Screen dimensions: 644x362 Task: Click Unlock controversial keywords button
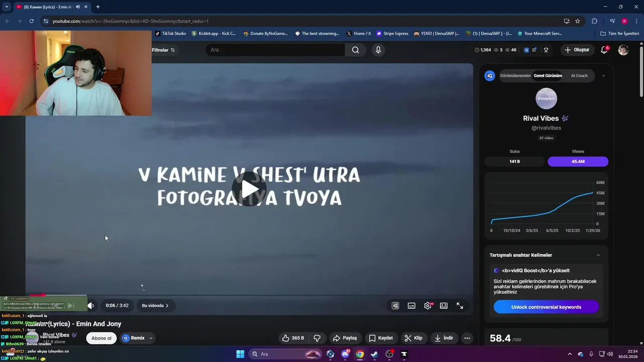click(546, 307)
